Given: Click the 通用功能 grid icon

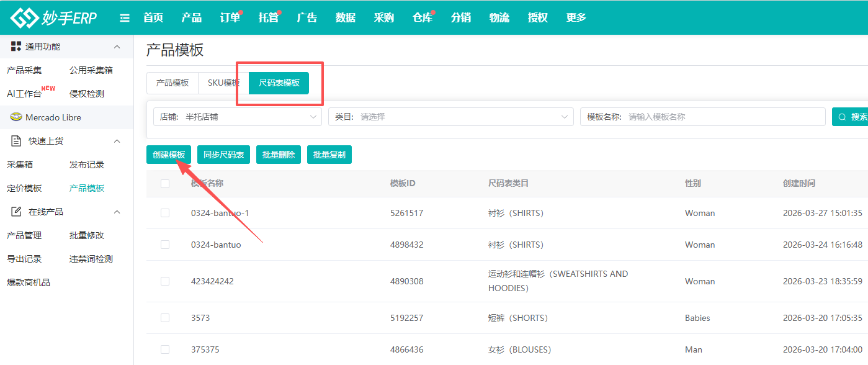Looking at the screenshot, I should (16, 47).
